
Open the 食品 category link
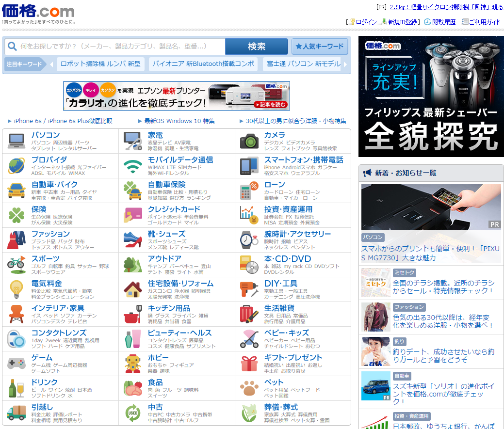[155, 382]
